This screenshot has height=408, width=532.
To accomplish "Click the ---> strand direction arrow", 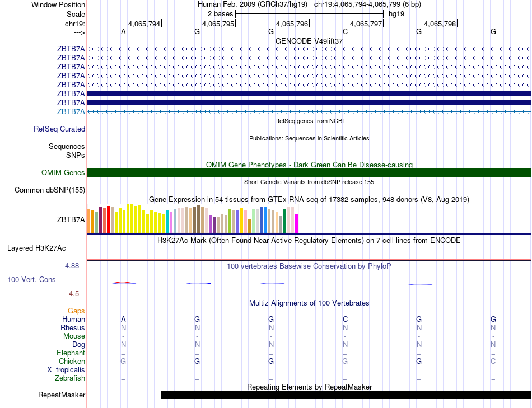I will [x=79, y=32].
